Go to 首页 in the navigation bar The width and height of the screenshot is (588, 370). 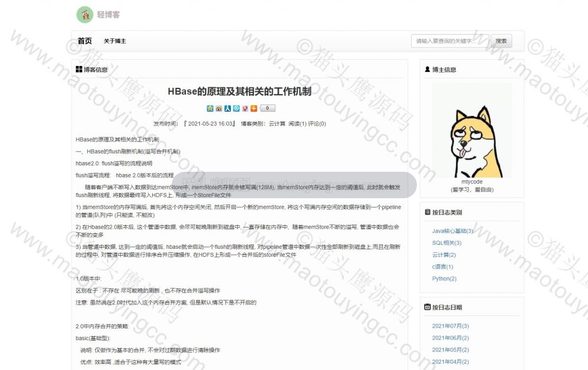[85, 41]
